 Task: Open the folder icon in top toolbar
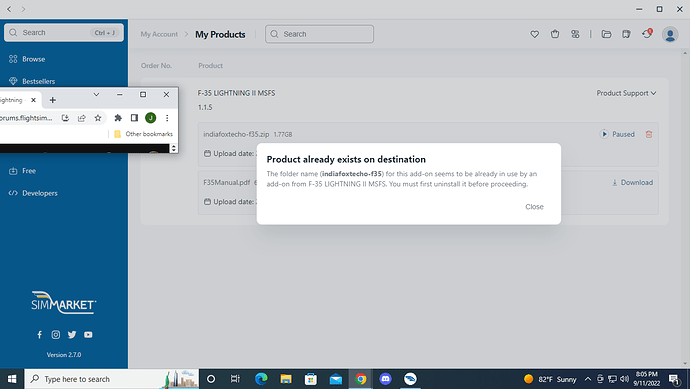[606, 34]
